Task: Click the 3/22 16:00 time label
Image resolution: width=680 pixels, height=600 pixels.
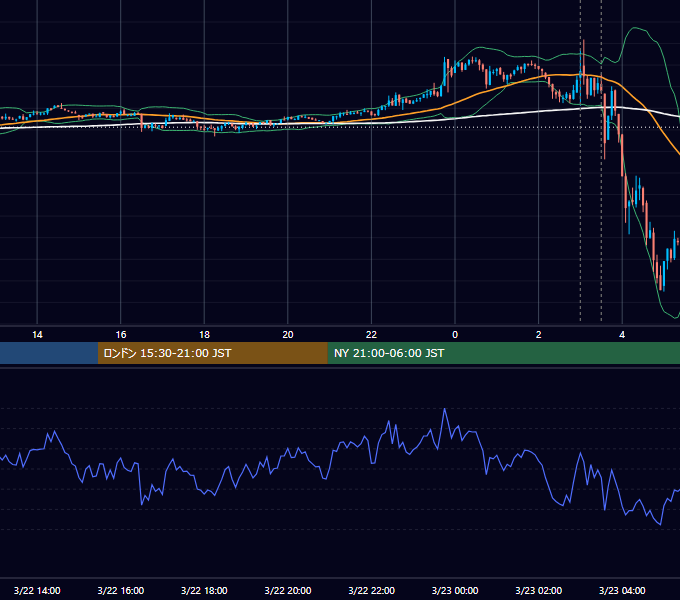Action: (121, 590)
